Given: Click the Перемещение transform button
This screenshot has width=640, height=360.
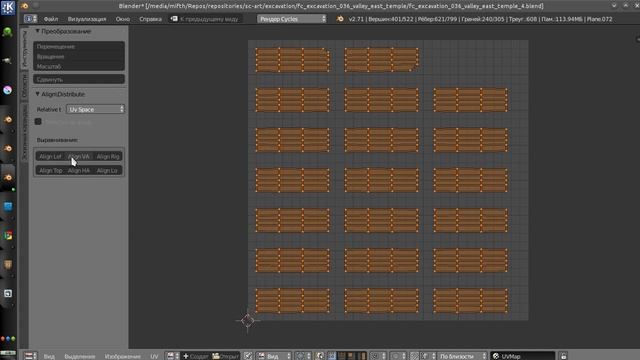Looking at the screenshot, I should click(x=79, y=47).
